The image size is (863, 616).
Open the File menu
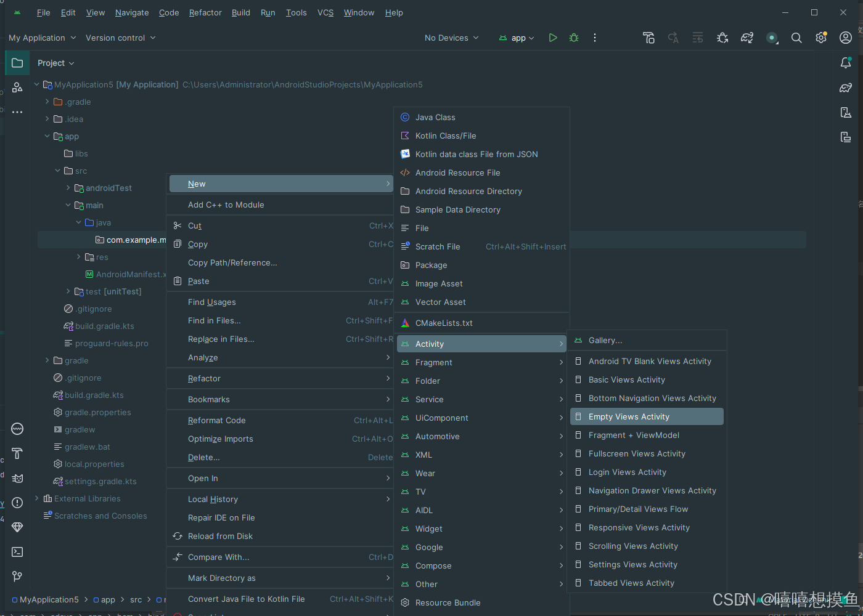44,12
